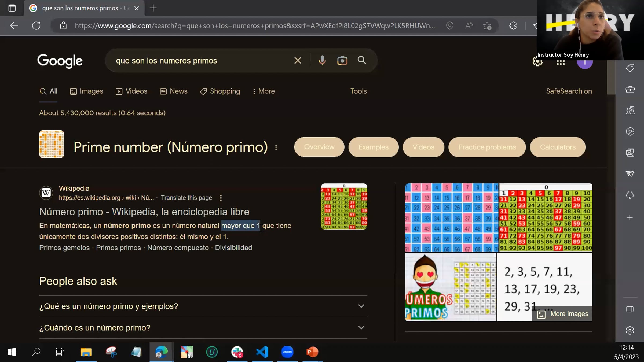The width and height of the screenshot is (644, 362).
Task: Open Visual Studio Code from taskbar
Action: [262, 352]
